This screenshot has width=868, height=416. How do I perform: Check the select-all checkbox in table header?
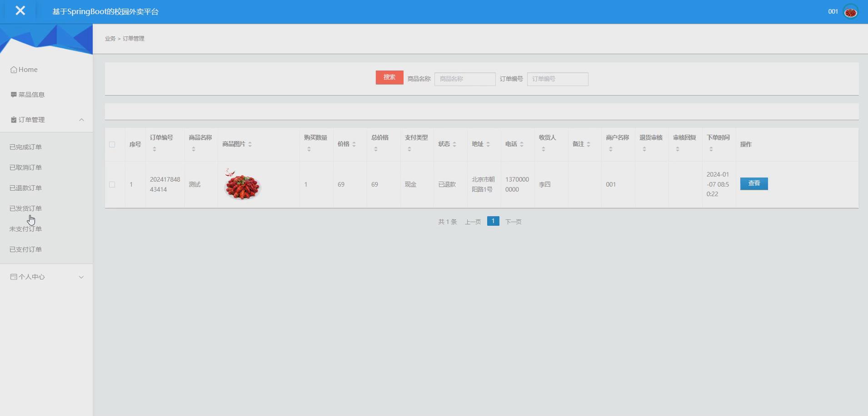point(112,144)
